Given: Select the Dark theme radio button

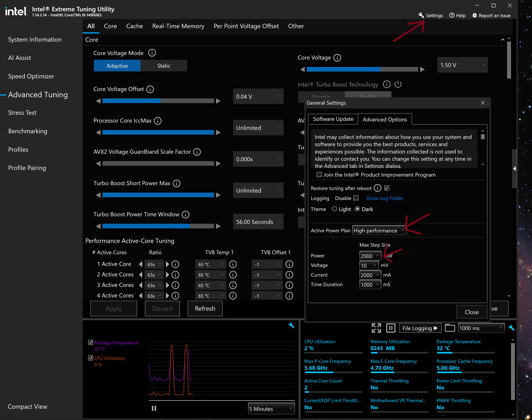Looking at the screenshot, I should (358, 209).
